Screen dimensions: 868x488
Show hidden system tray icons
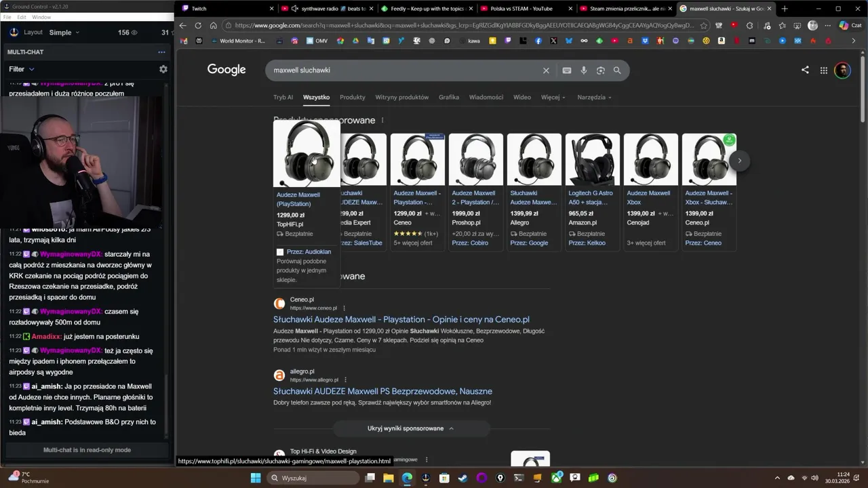pos(777,478)
